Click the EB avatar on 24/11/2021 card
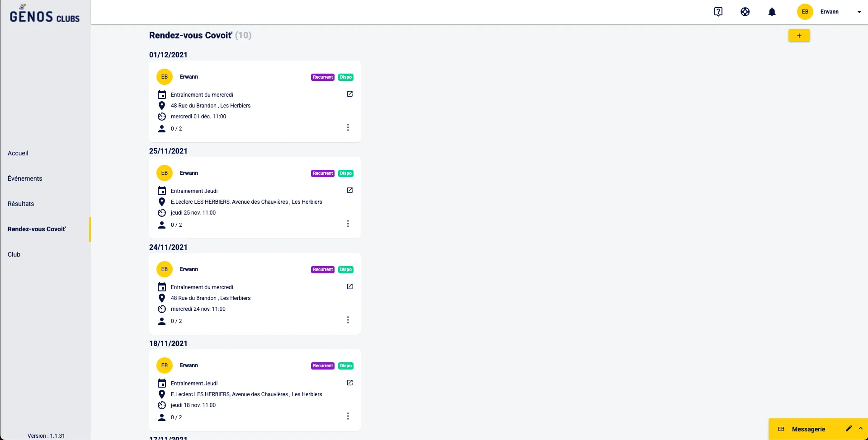The image size is (868, 440). click(165, 269)
